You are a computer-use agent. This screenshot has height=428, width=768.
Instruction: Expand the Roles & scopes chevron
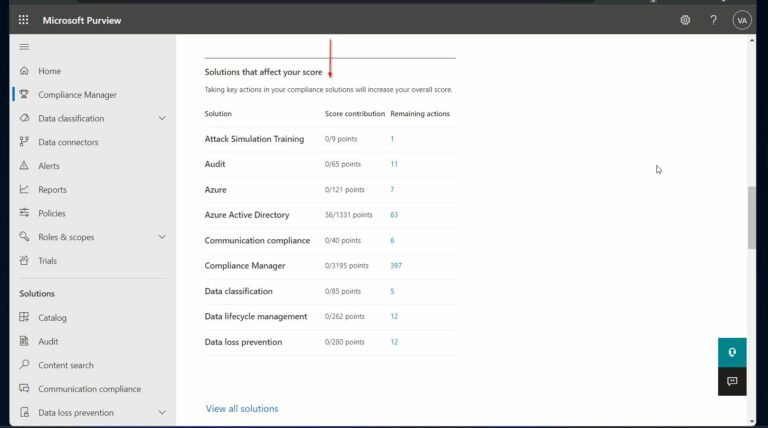(x=162, y=237)
